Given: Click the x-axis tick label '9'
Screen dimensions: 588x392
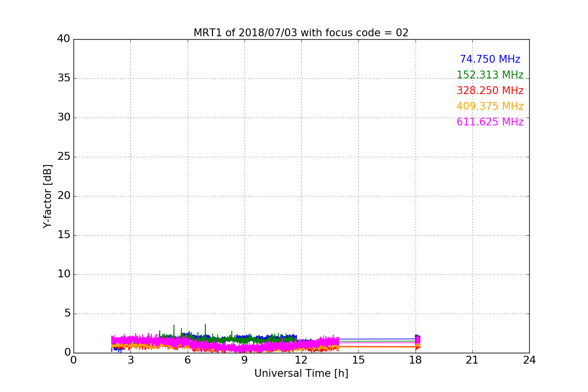Looking at the screenshot, I should (245, 360).
